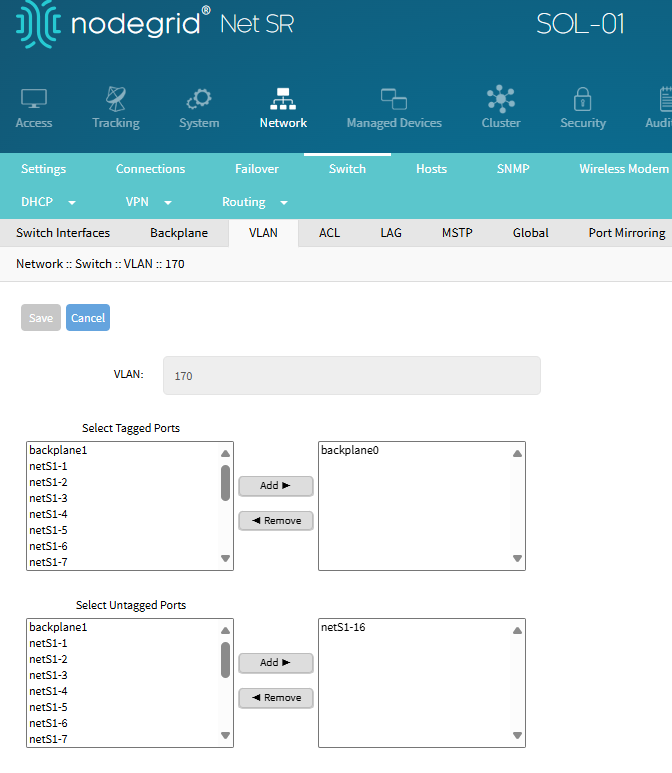Expand the DHCP dropdown menu

[x=46, y=202]
